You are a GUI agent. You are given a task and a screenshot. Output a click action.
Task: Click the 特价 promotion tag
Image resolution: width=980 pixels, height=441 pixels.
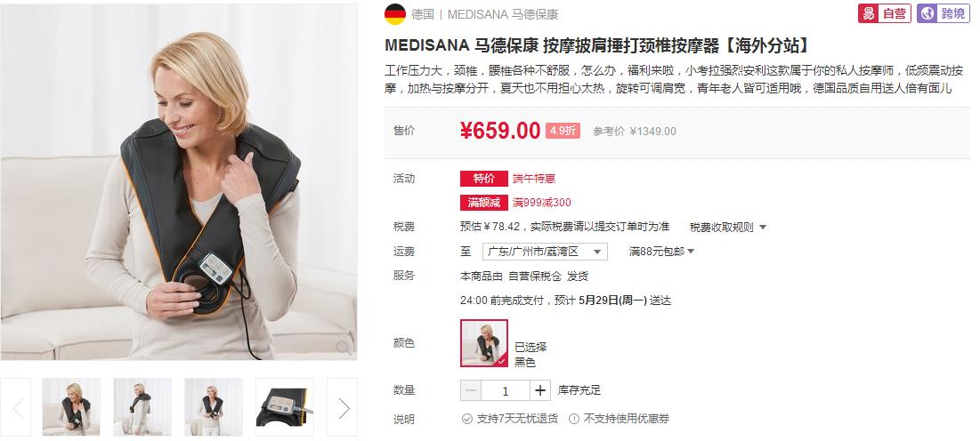pos(483,179)
